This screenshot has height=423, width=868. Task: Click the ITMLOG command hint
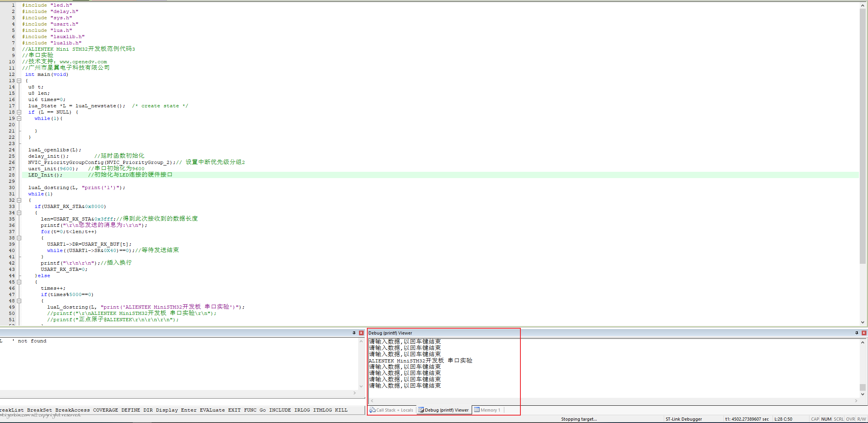point(322,410)
